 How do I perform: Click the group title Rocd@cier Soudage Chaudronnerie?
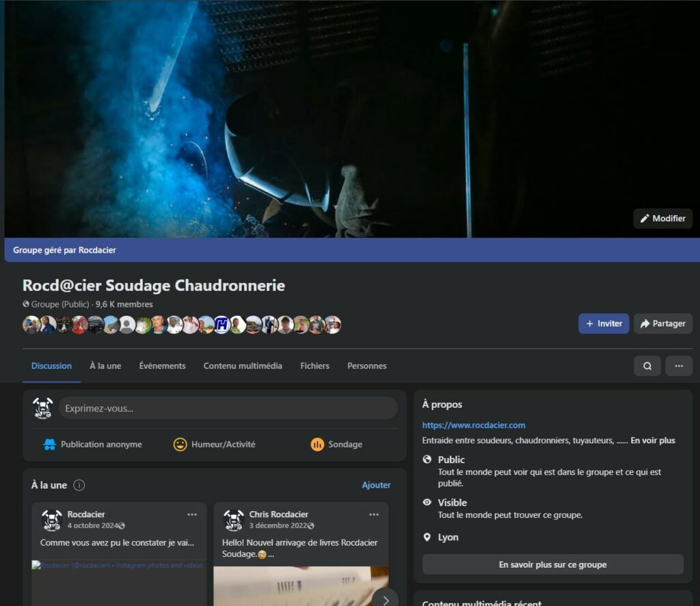point(154,285)
